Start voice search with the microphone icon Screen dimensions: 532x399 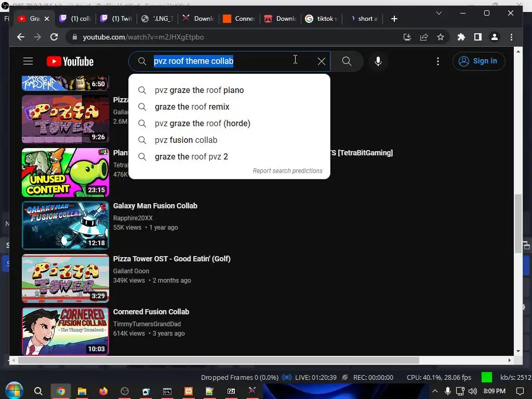pyautogui.click(x=378, y=61)
